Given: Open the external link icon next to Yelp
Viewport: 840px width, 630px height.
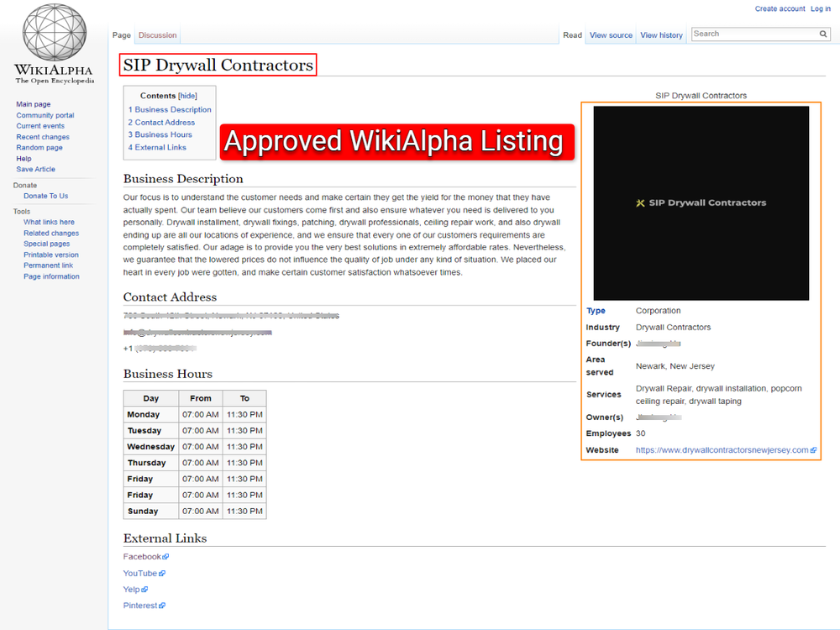Looking at the screenshot, I should tap(145, 588).
